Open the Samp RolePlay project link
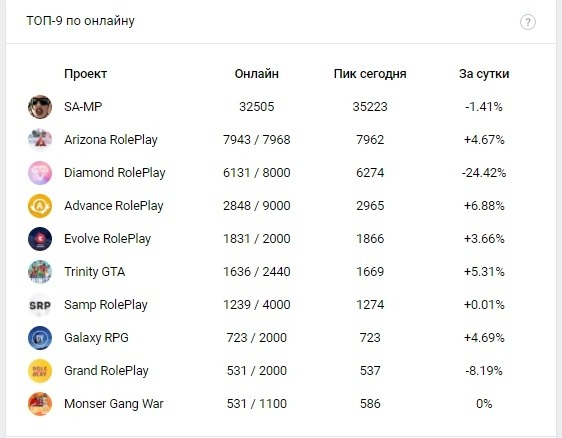The image size is (562, 438). pyautogui.click(x=106, y=305)
